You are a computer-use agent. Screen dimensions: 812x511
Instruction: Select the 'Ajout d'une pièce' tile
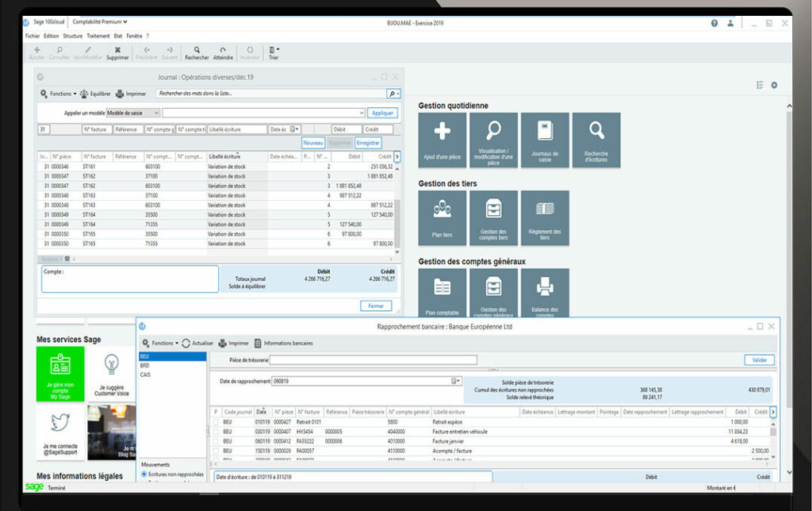click(442, 140)
